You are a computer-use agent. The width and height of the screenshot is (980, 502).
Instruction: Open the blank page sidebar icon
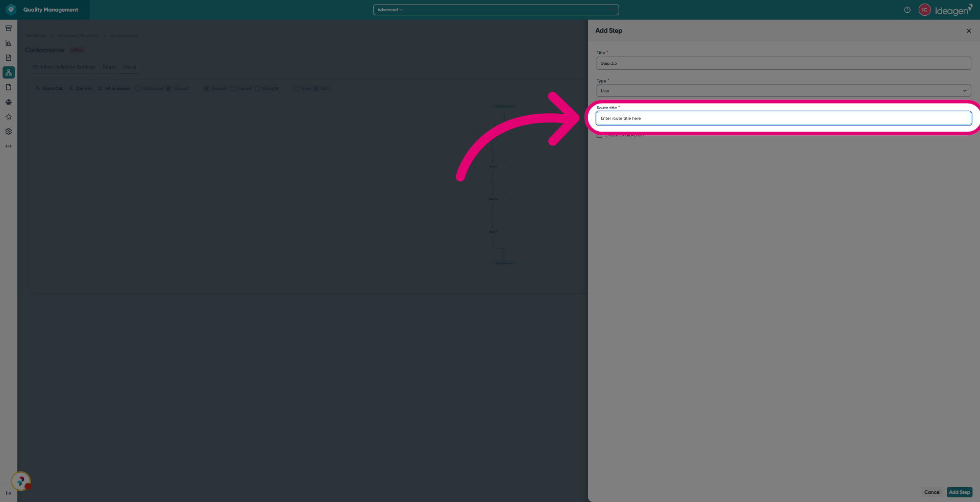coord(9,87)
